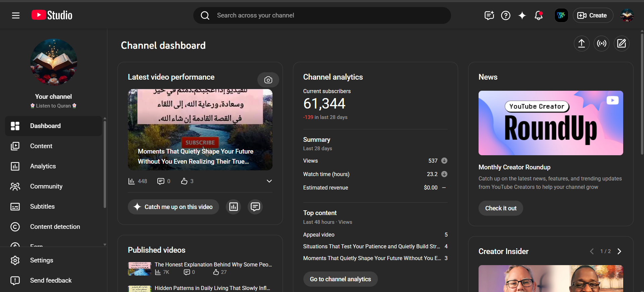Viewport: 644px width, 292px height.
Task: Open Community in the sidebar
Action: pos(53,186)
